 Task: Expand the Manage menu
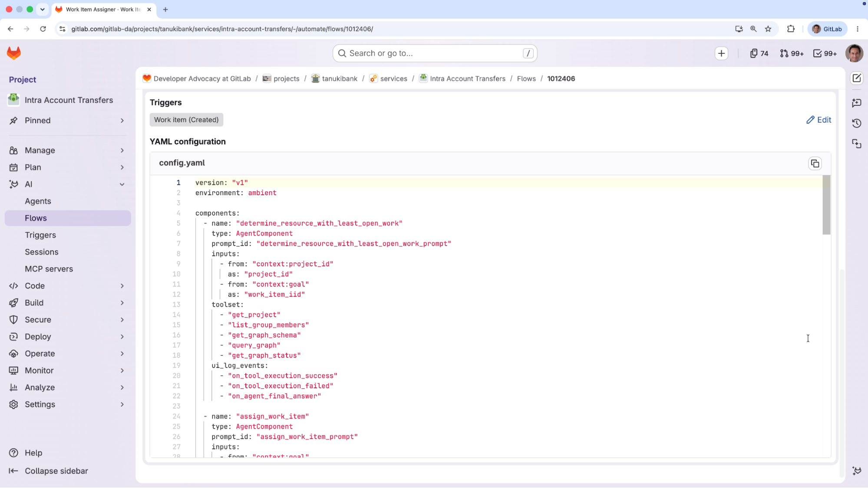point(67,151)
